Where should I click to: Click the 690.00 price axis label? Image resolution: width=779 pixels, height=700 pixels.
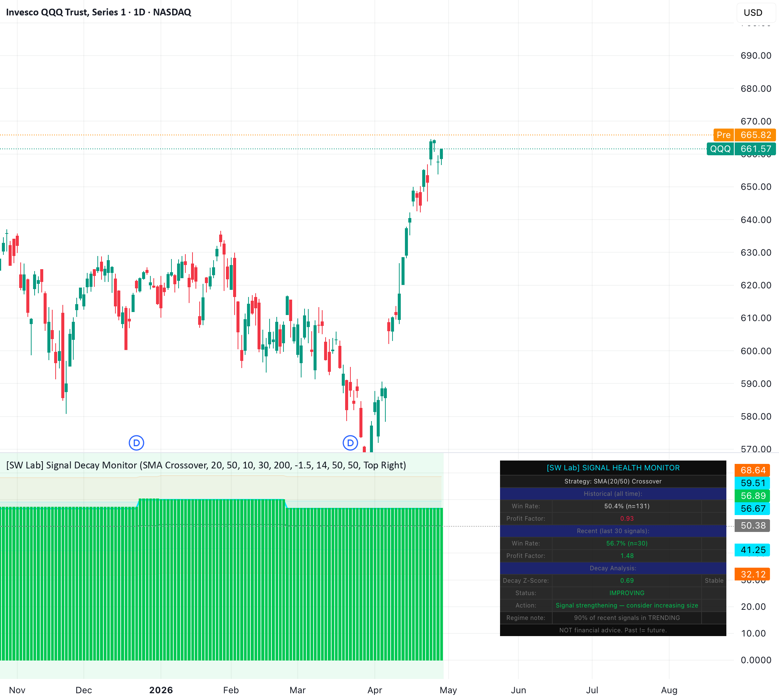pyautogui.click(x=756, y=55)
